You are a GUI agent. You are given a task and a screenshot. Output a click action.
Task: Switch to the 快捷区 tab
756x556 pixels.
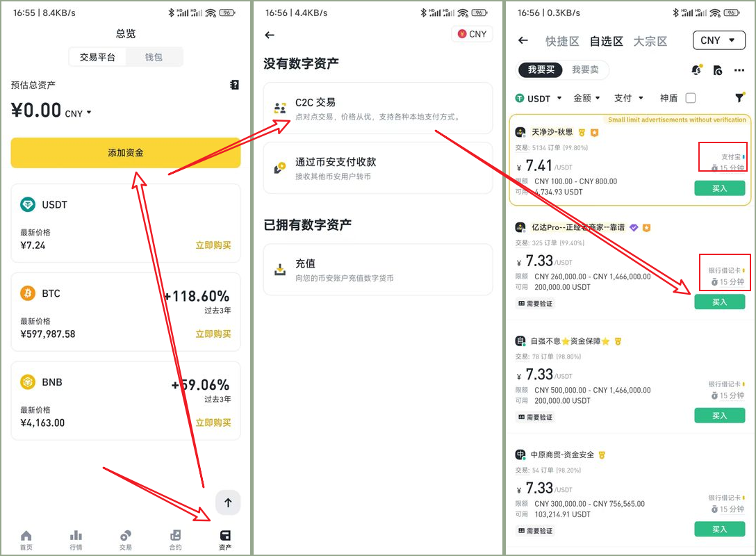562,41
